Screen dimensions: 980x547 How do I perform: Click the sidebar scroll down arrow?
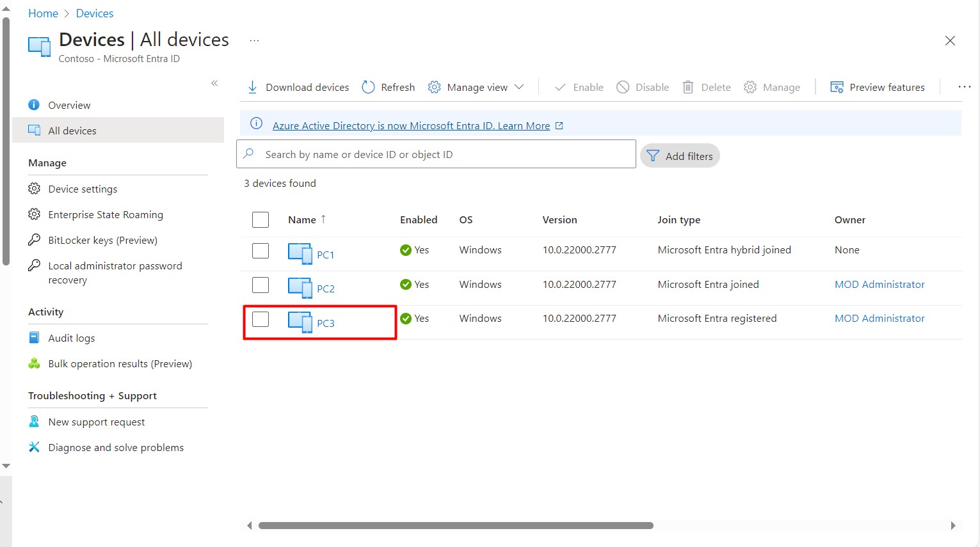[x=6, y=466]
